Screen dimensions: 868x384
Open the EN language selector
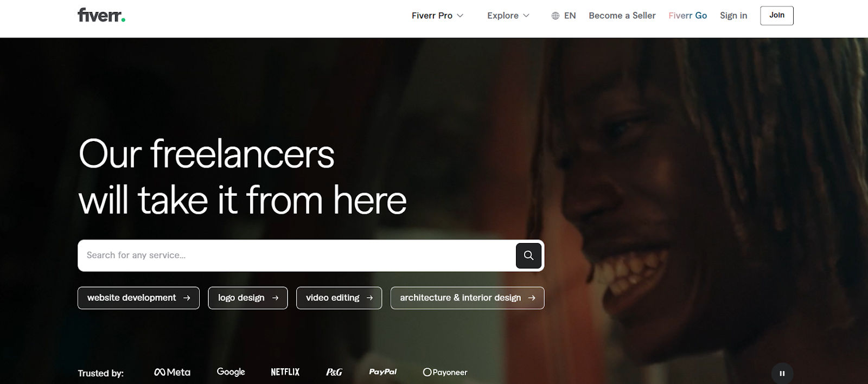[x=570, y=16]
